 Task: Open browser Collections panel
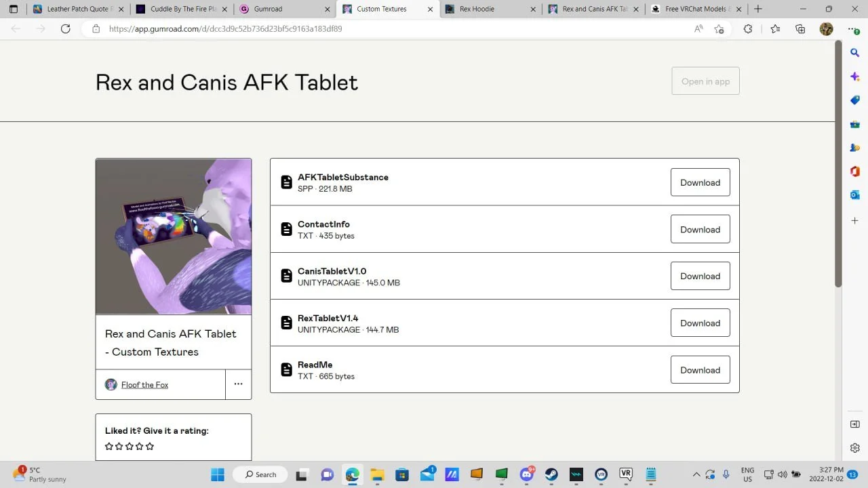pyautogui.click(x=800, y=29)
